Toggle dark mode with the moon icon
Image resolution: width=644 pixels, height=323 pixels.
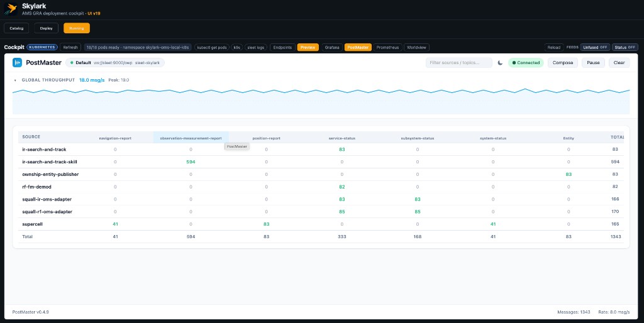click(x=500, y=63)
